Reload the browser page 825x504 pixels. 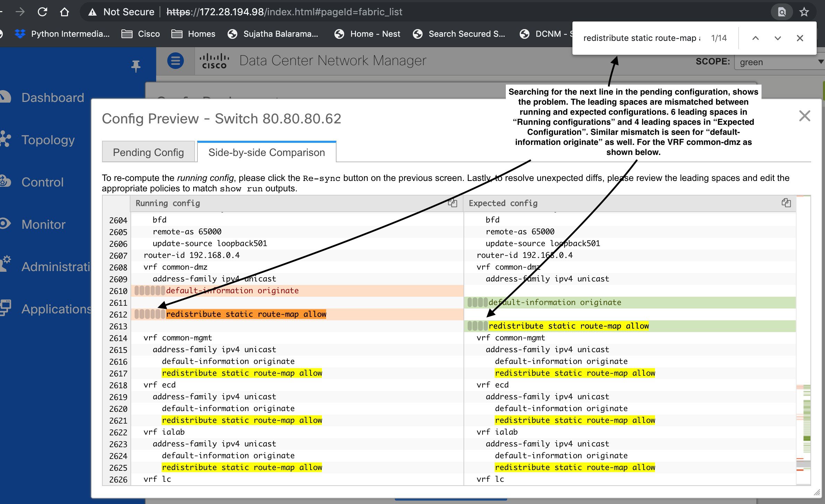[42, 12]
